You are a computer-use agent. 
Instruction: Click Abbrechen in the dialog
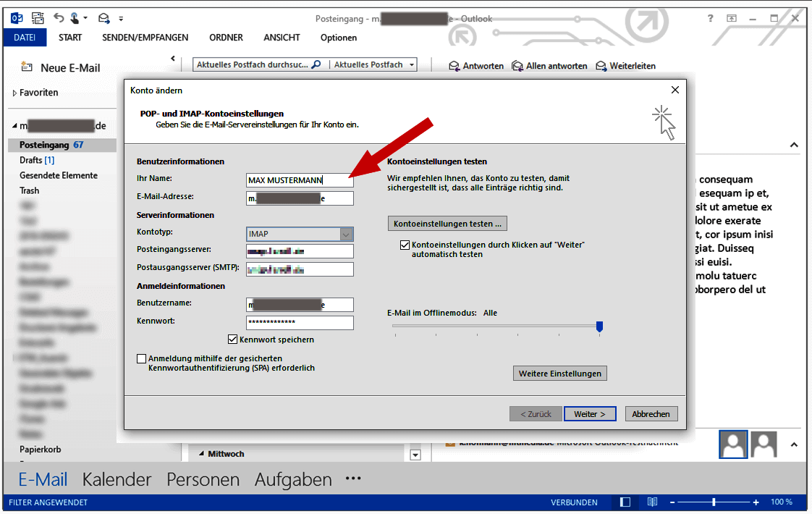[x=651, y=414]
